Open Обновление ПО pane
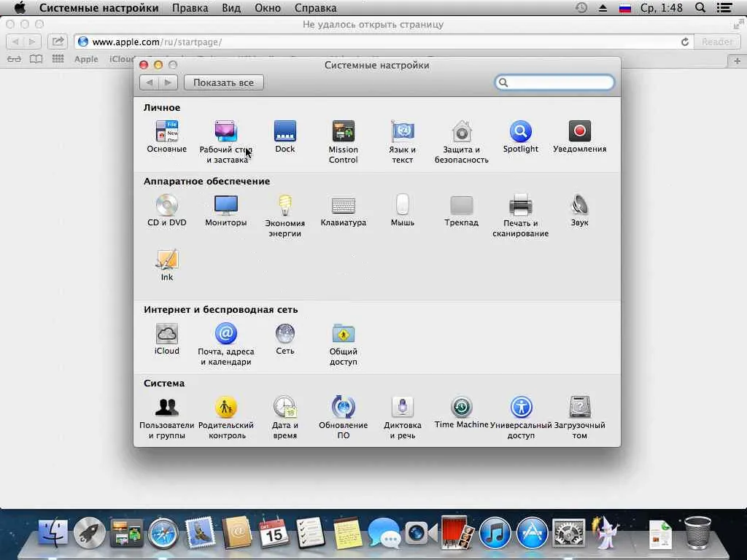Image resolution: width=747 pixels, height=560 pixels. click(x=343, y=418)
